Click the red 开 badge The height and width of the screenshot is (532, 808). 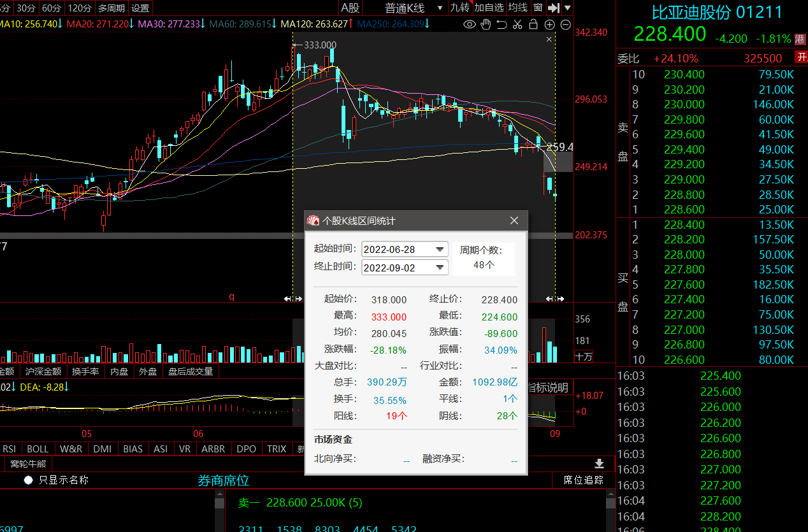pos(801,57)
